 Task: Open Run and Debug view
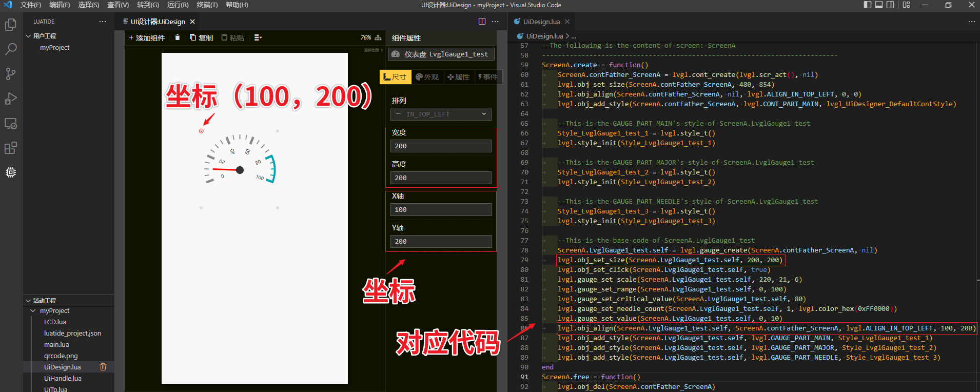tap(11, 99)
